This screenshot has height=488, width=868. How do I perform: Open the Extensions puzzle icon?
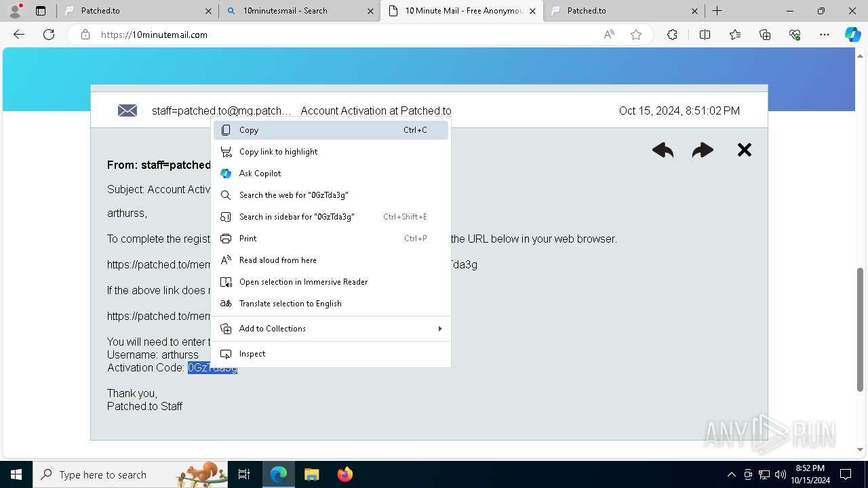click(672, 35)
